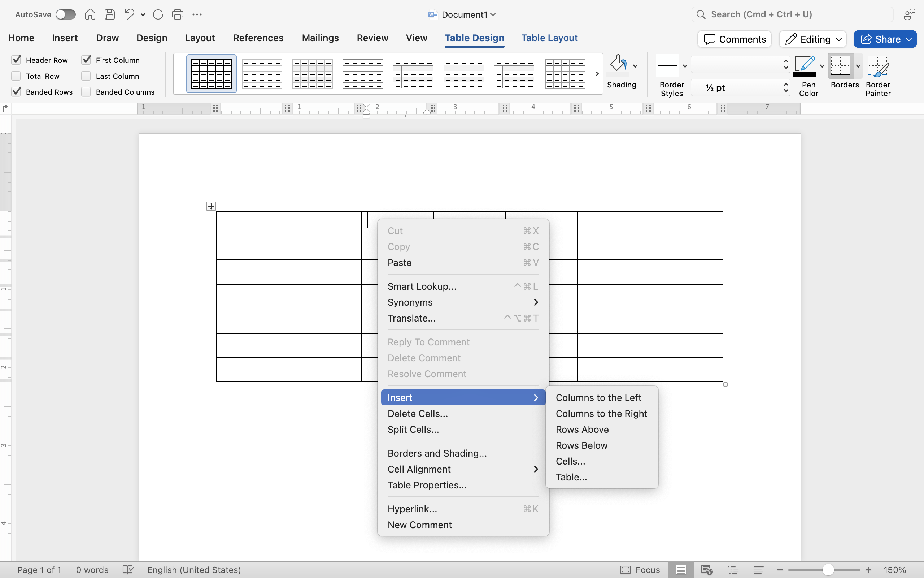The image size is (924, 578).
Task: Click the Focus mode icon
Action: tap(626, 570)
